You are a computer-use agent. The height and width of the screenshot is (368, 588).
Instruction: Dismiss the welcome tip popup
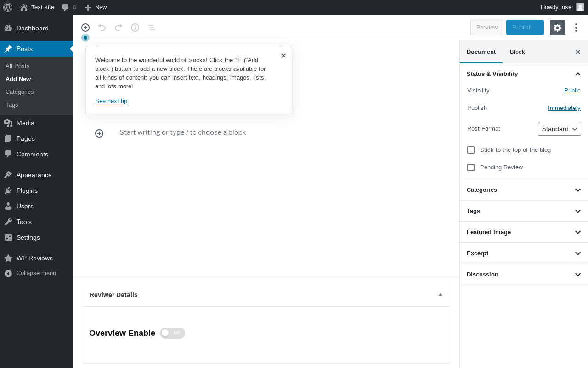283,56
